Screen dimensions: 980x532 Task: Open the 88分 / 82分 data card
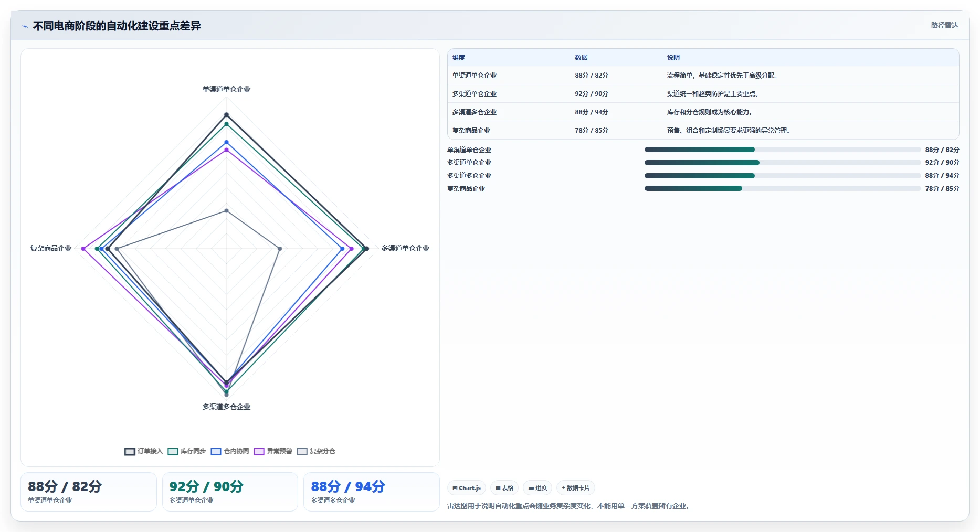89,492
